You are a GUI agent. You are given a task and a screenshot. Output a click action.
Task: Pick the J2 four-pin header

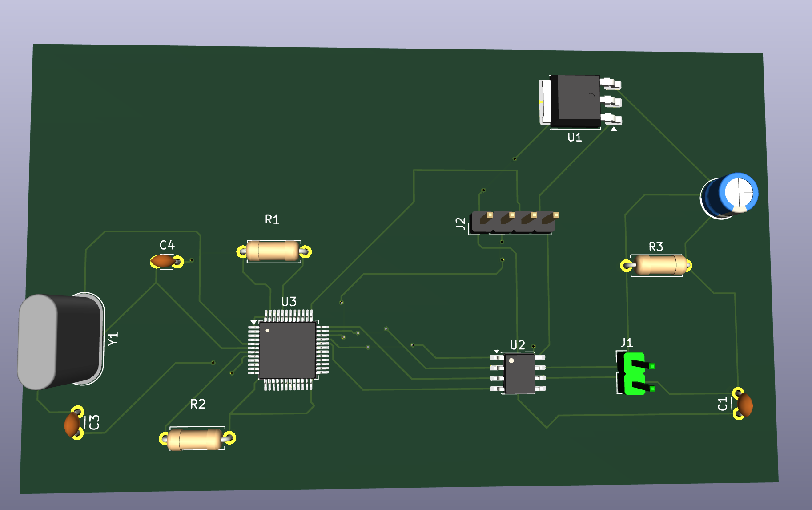[514, 222]
